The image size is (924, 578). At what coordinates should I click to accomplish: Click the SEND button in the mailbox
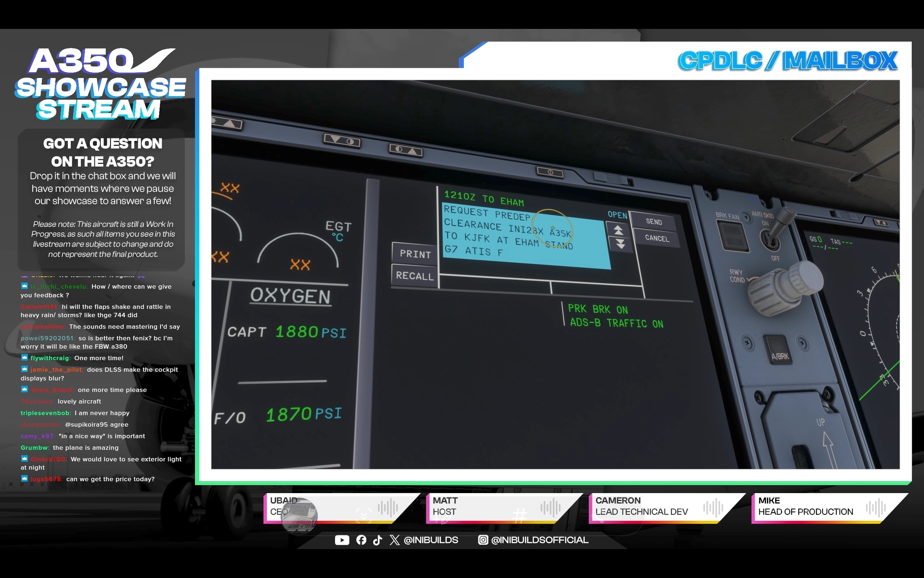(x=653, y=221)
